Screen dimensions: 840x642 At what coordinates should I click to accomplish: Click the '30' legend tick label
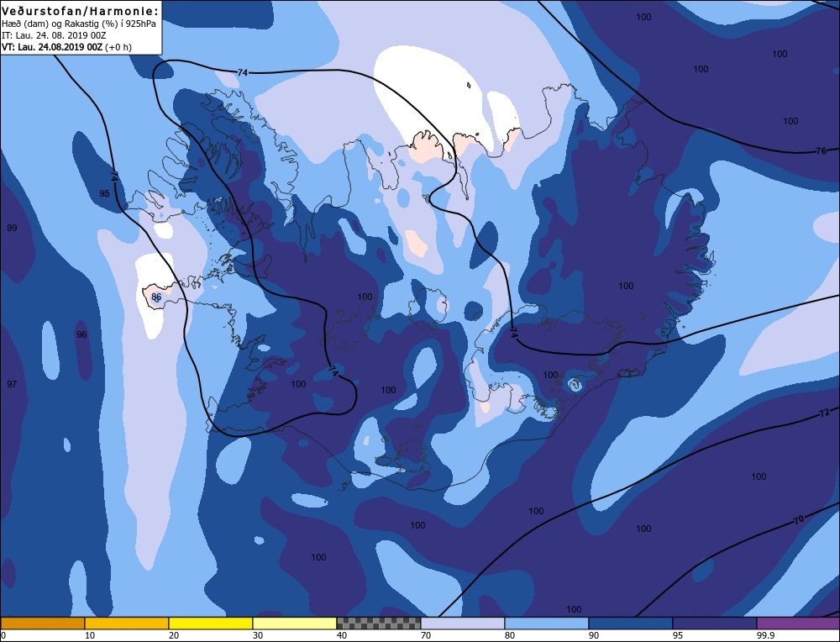pos(258,635)
